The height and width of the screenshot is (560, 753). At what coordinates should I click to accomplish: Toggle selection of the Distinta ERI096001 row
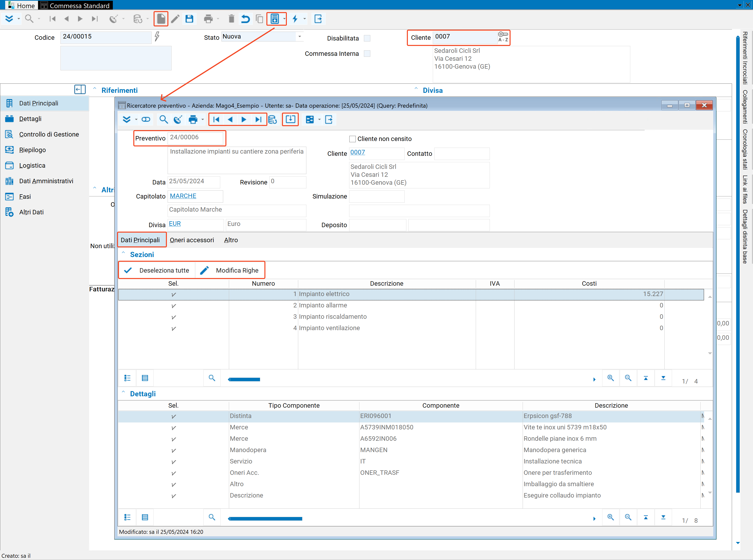[x=174, y=417]
